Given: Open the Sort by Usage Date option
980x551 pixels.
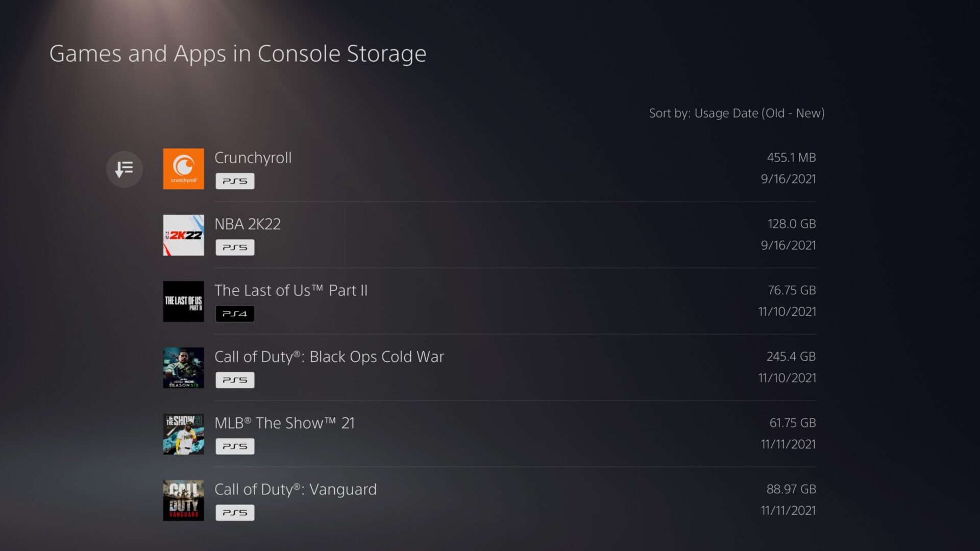Looking at the screenshot, I should click(x=736, y=113).
